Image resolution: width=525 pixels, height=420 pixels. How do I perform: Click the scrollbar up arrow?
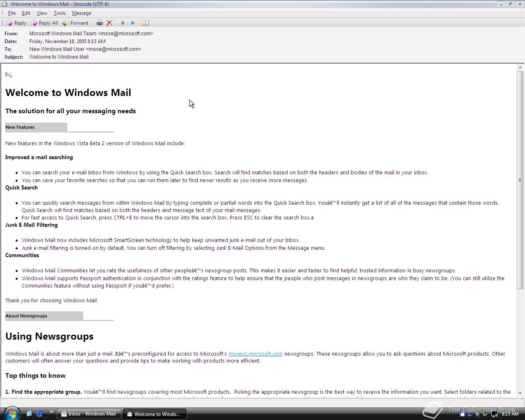[520, 67]
